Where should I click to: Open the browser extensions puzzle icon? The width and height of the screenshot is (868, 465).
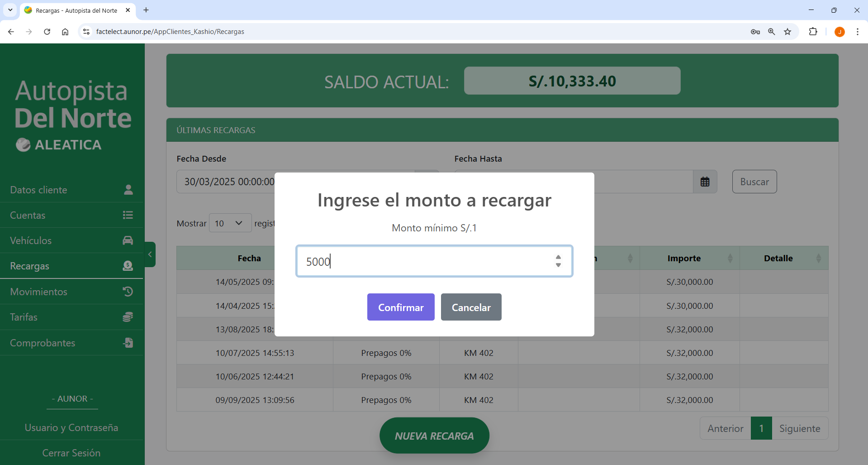(813, 32)
